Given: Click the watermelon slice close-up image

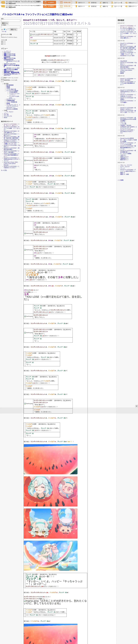Looking at the screenshot, I should point(51,459).
